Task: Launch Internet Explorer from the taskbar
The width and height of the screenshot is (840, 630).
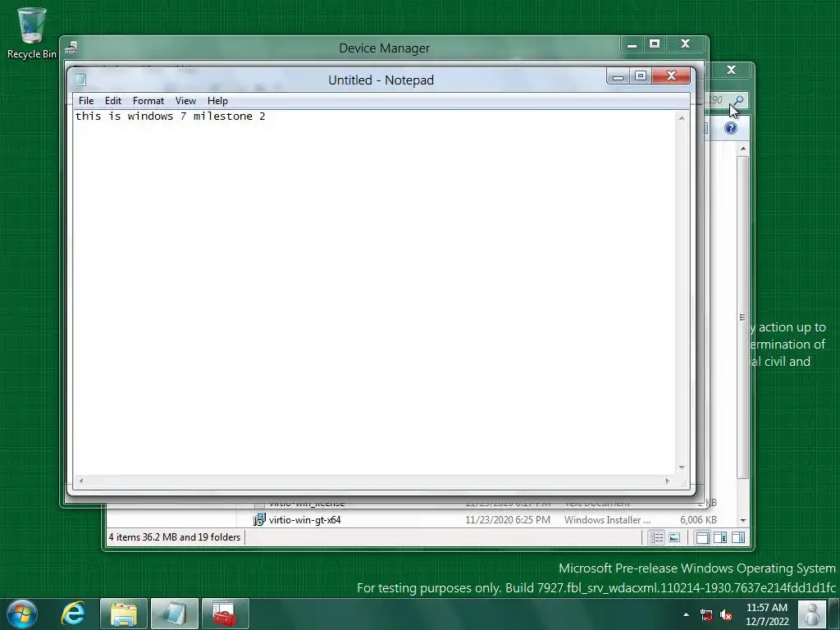Action: click(73, 614)
